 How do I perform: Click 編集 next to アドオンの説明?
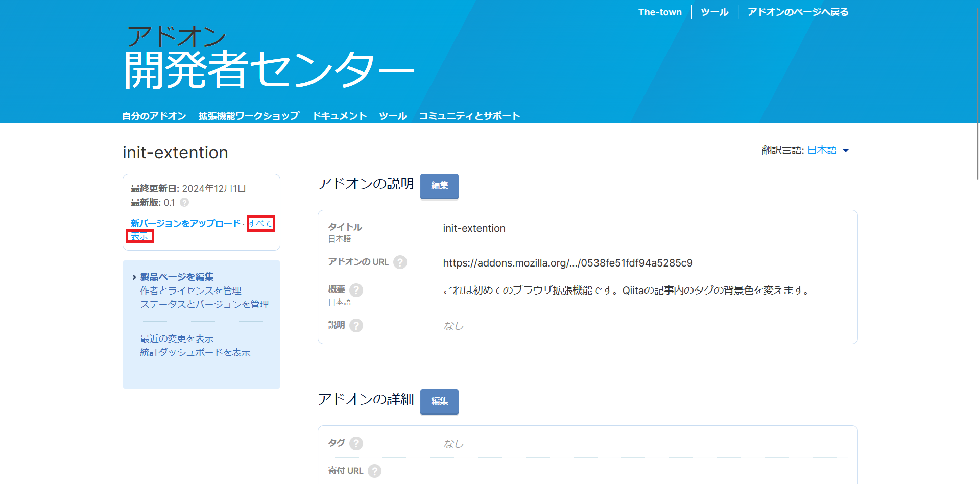coord(439,186)
